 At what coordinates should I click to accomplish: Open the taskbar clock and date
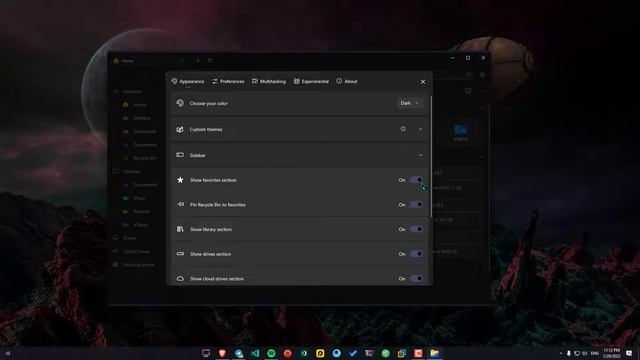pos(612,353)
